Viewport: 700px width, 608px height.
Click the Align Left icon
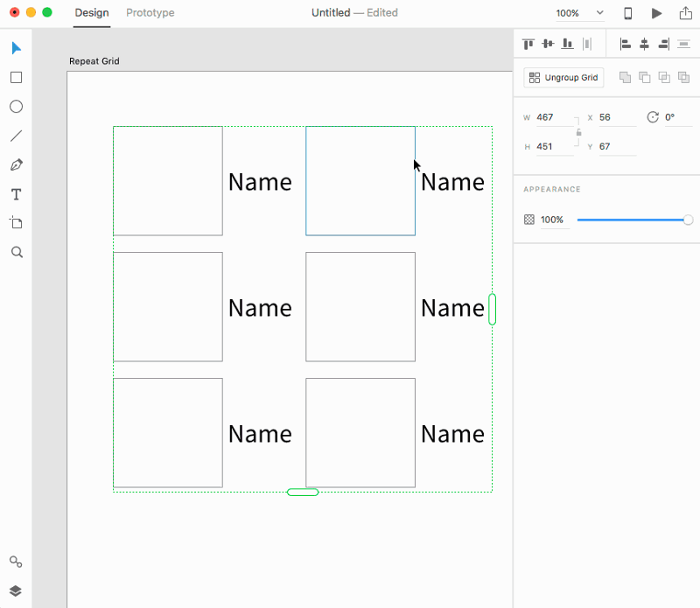click(x=625, y=44)
